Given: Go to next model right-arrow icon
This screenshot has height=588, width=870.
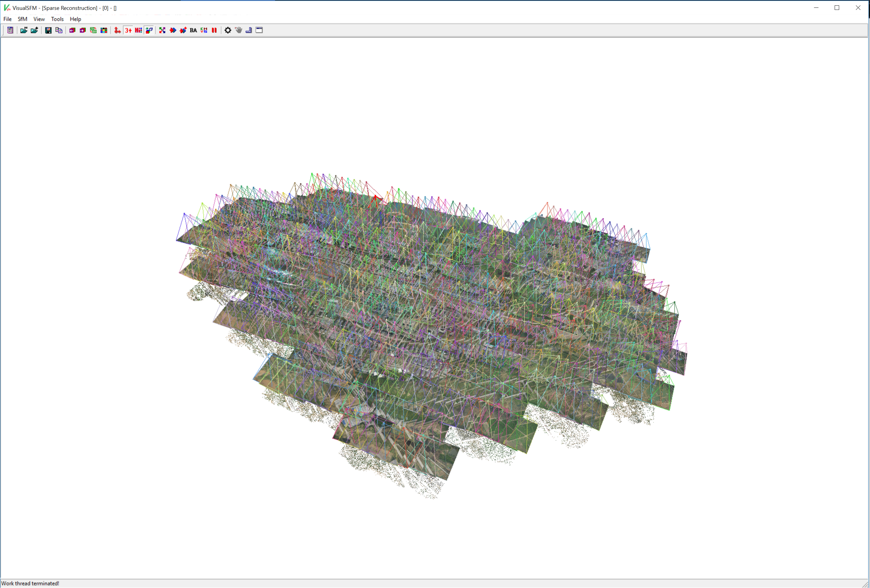Looking at the screenshot, I should 83,30.
